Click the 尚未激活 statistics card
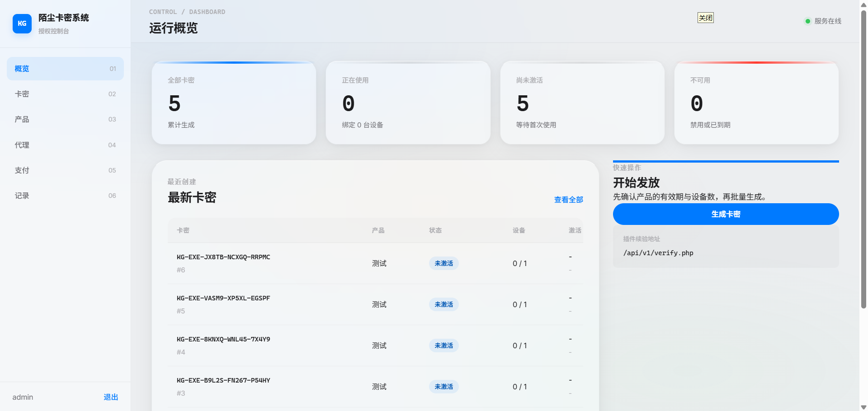 click(x=582, y=103)
